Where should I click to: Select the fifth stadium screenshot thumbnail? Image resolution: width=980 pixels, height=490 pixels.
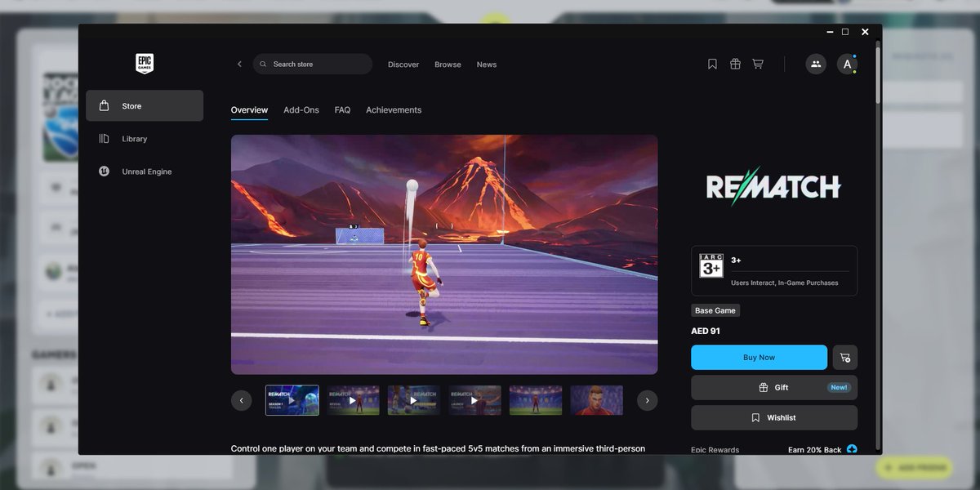pyautogui.click(x=536, y=400)
